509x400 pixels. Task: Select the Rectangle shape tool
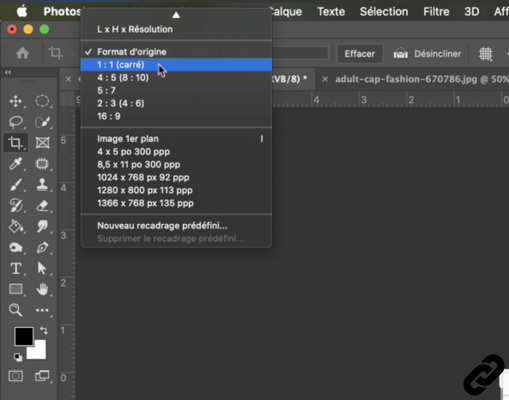[16, 289]
